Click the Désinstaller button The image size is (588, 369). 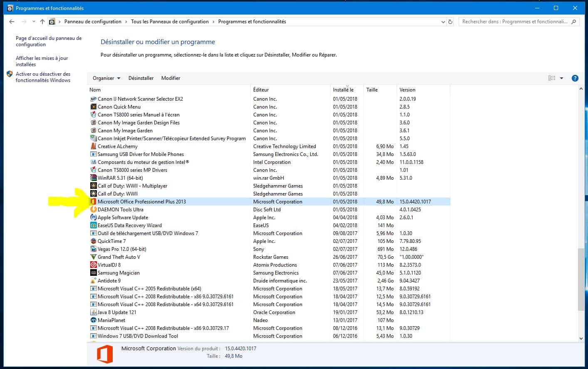click(141, 78)
